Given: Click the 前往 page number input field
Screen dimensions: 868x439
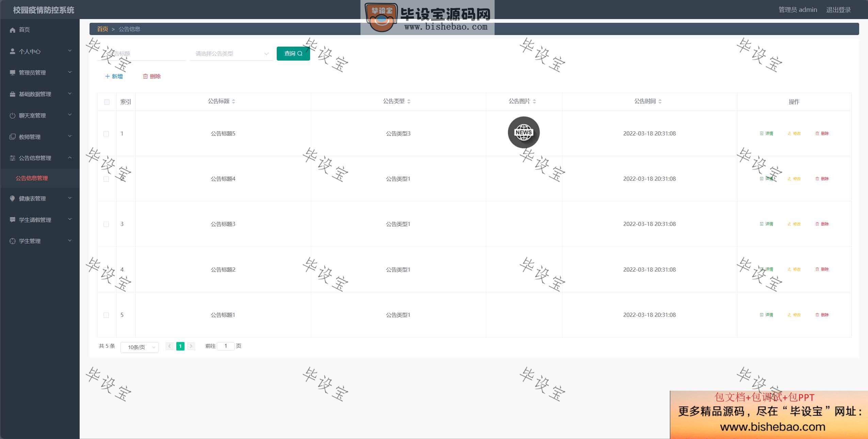Looking at the screenshot, I should click(x=226, y=346).
